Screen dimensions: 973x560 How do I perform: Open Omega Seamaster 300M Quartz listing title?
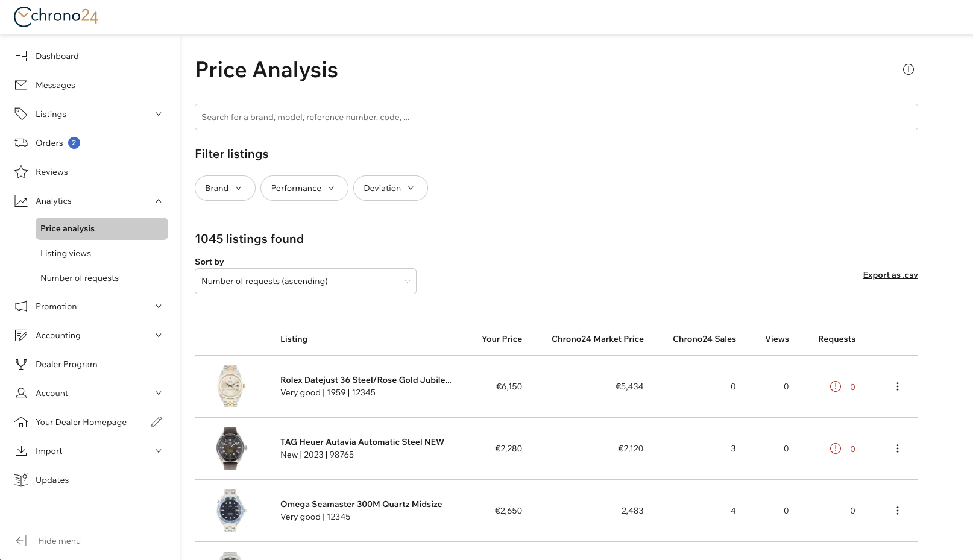[x=361, y=504]
